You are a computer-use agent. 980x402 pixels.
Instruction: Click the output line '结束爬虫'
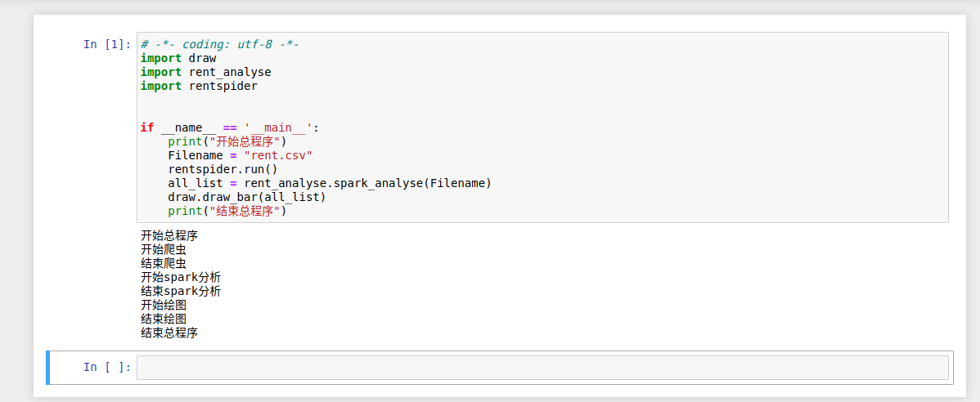coord(164,263)
